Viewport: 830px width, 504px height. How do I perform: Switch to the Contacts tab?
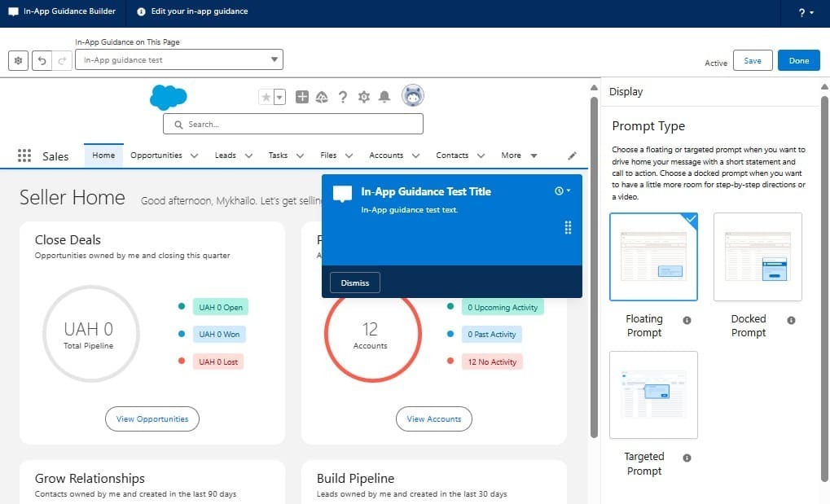[452, 156]
